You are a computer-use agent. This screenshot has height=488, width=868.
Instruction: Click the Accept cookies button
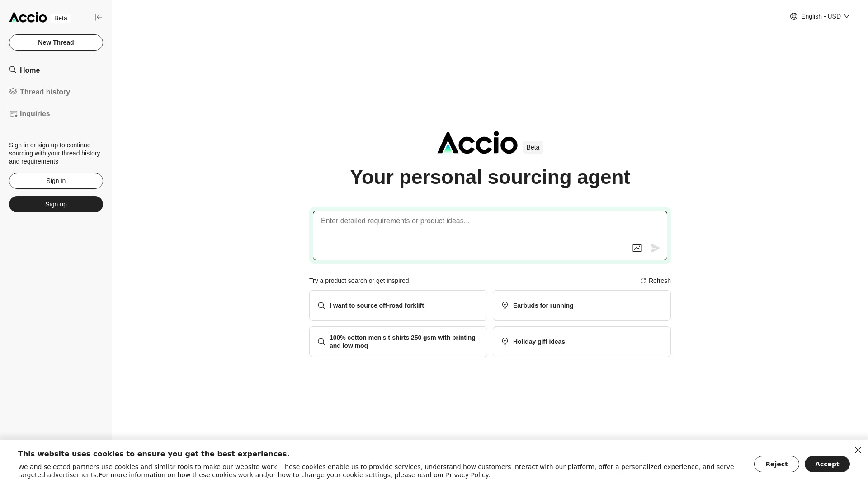pyautogui.click(x=827, y=464)
